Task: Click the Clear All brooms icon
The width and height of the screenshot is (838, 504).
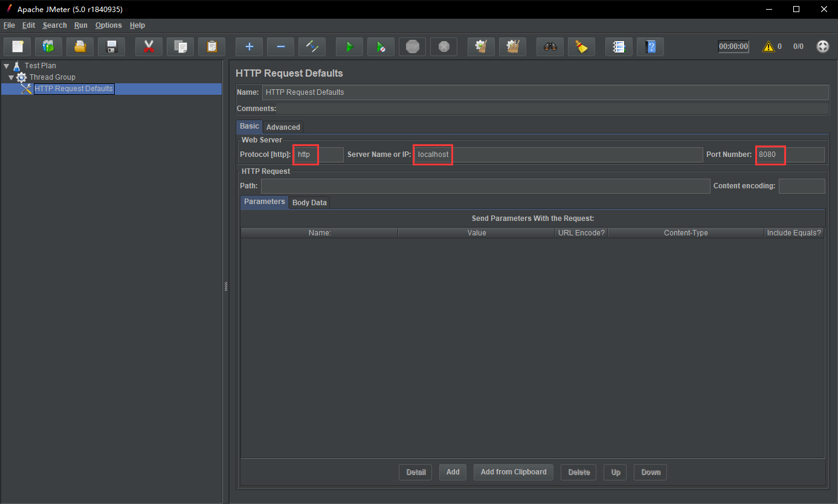Action: 512,46
